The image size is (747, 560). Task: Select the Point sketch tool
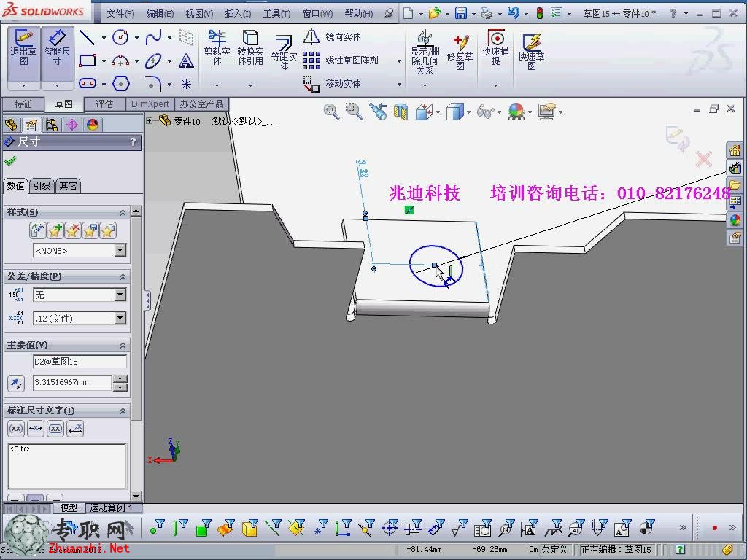[x=186, y=85]
